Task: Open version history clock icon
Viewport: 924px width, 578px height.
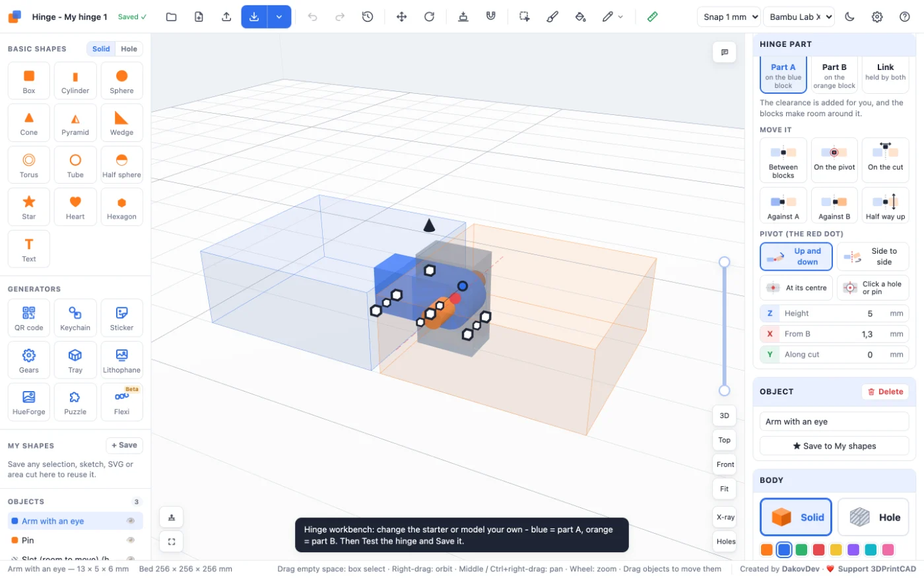Action: (x=368, y=17)
